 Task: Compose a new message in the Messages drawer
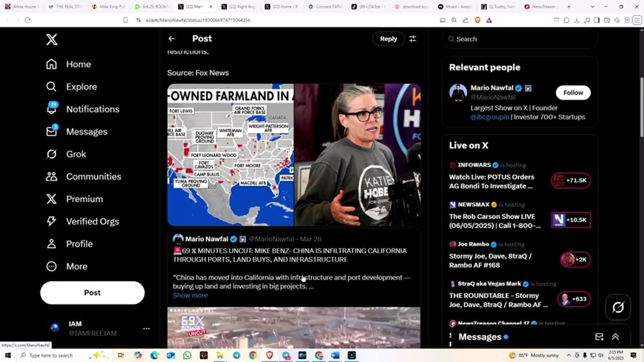tap(599, 337)
